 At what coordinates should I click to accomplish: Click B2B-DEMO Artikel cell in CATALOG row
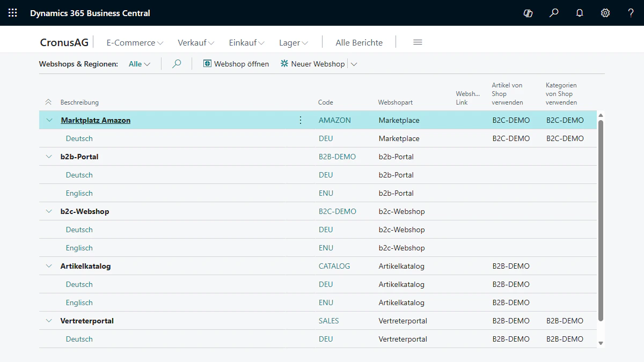pos(511,266)
